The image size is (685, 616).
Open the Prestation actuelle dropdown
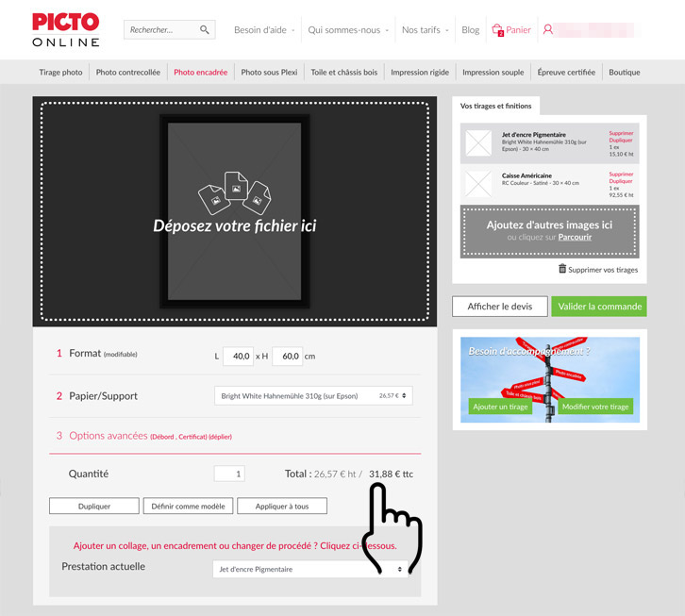click(x=311, y=569)
